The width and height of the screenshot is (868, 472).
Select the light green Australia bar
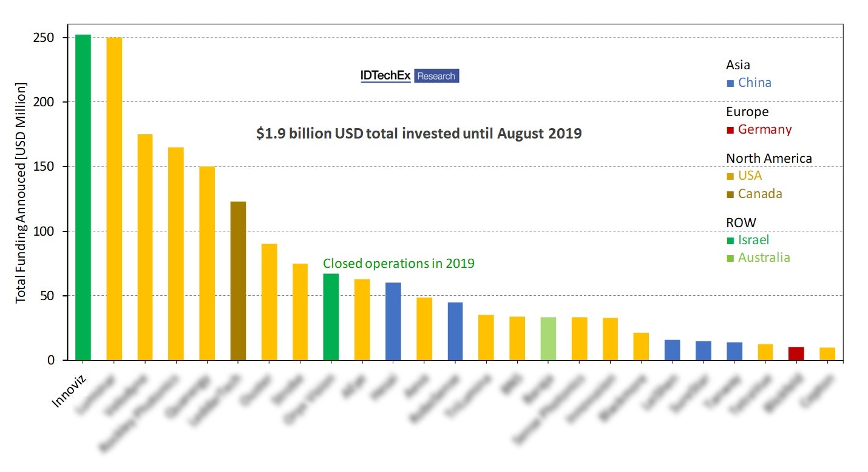pyautogui.click(x=548, y=339)
